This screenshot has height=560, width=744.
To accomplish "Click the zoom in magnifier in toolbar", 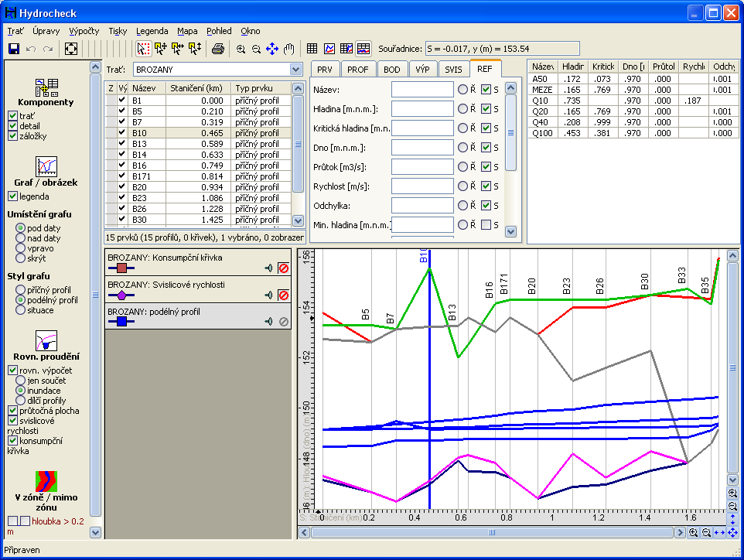I will point(241,49).
